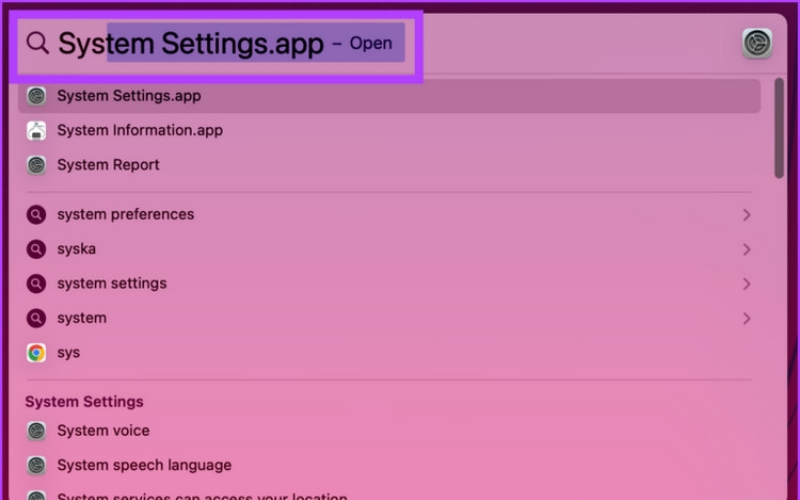The image size is (800, 500).
Task: Open the System voice setting
Action: coord(389,431)
